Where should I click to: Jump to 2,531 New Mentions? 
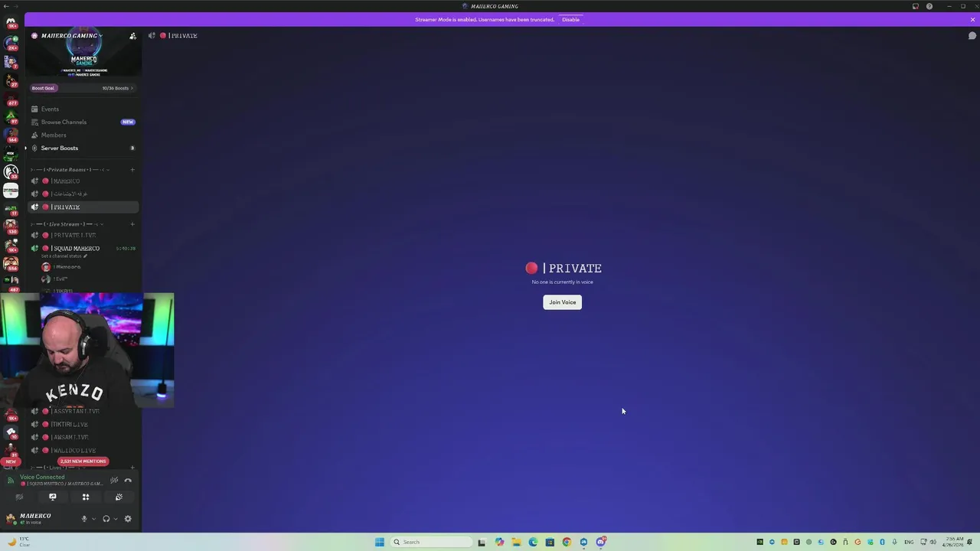83,461
